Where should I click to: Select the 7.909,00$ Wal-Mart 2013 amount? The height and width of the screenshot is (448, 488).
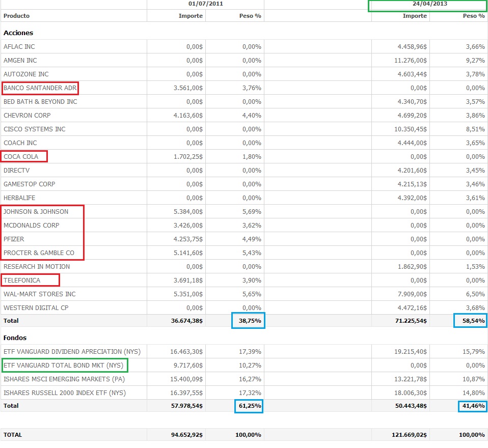tap(412, 294)
